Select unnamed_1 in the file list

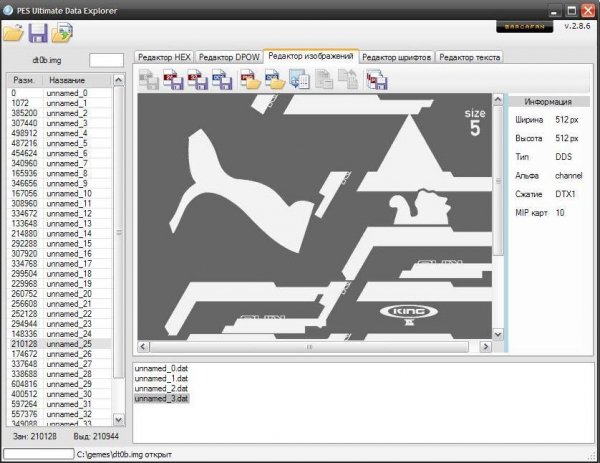click(x=60, y=103)
